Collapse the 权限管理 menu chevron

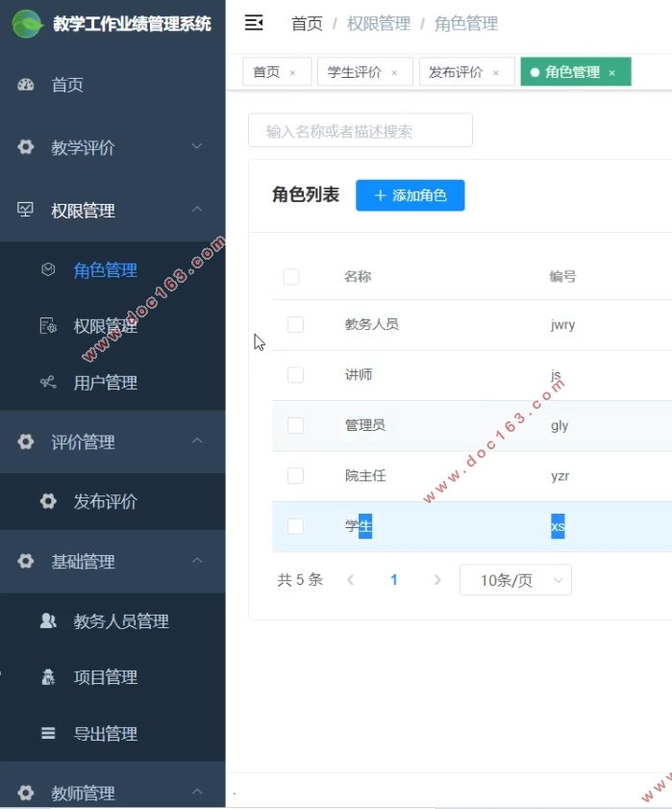197,210
